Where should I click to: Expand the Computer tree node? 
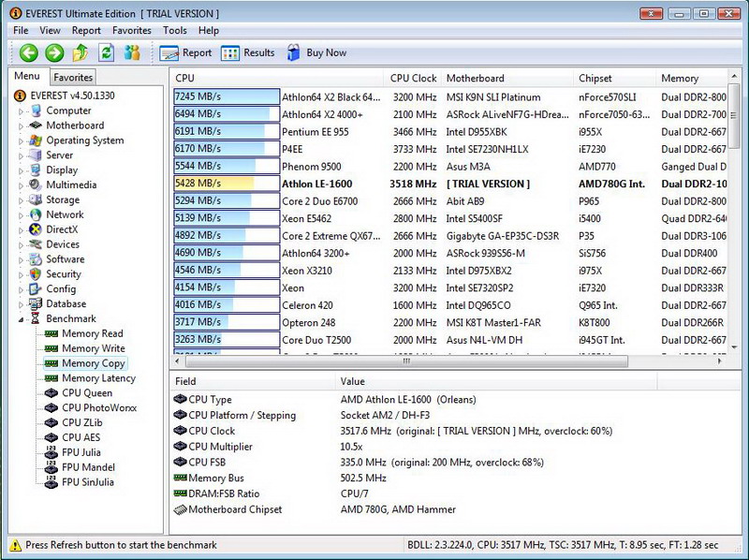pyautogui.click(x=21, y=111)
